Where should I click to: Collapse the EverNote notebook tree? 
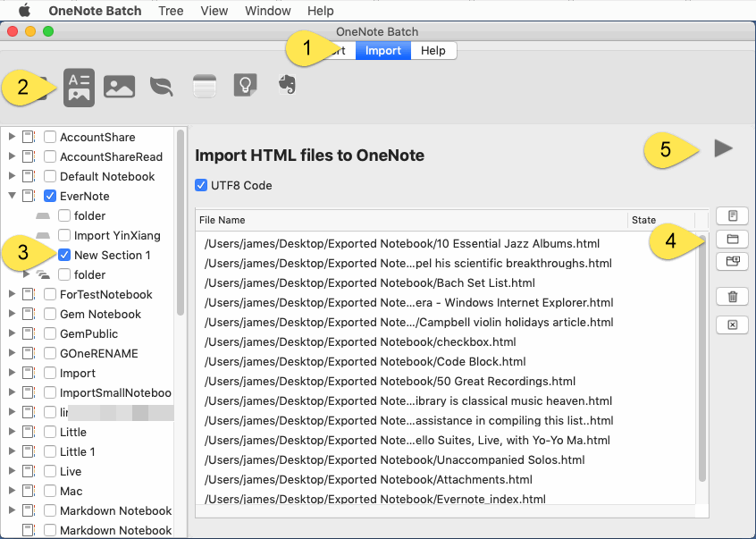pos(12,196)
